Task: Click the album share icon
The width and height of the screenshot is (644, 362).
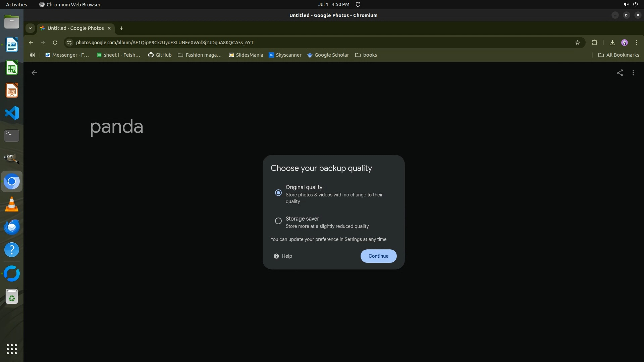Action: coord(620,73)
